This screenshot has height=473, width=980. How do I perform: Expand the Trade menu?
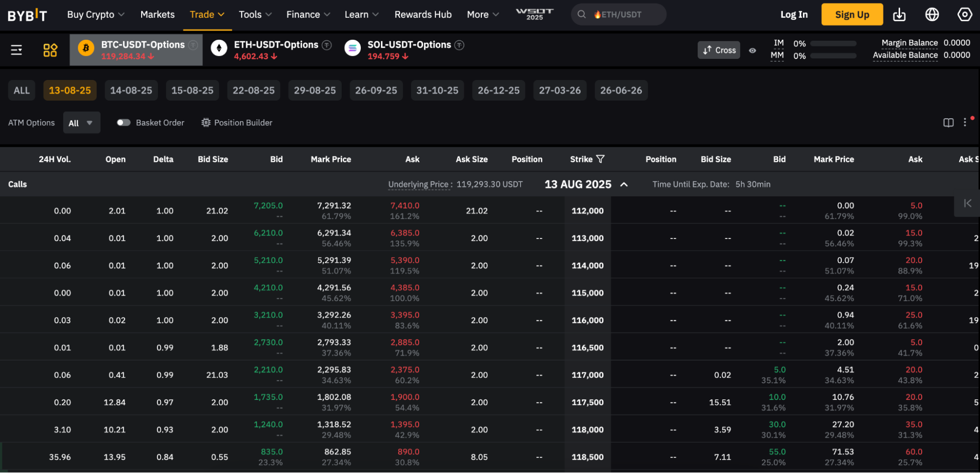[206, 14]
